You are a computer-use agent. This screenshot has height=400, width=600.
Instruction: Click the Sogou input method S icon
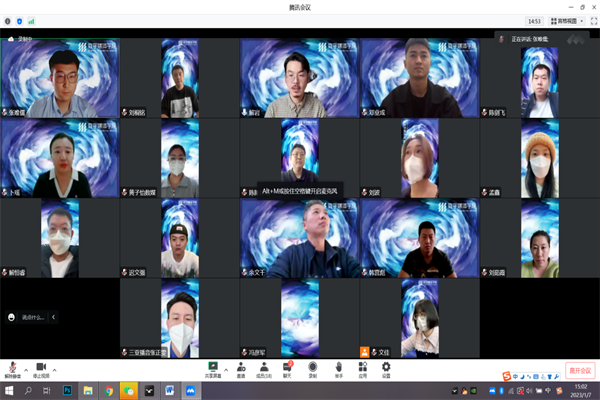(x=507, y=376)
